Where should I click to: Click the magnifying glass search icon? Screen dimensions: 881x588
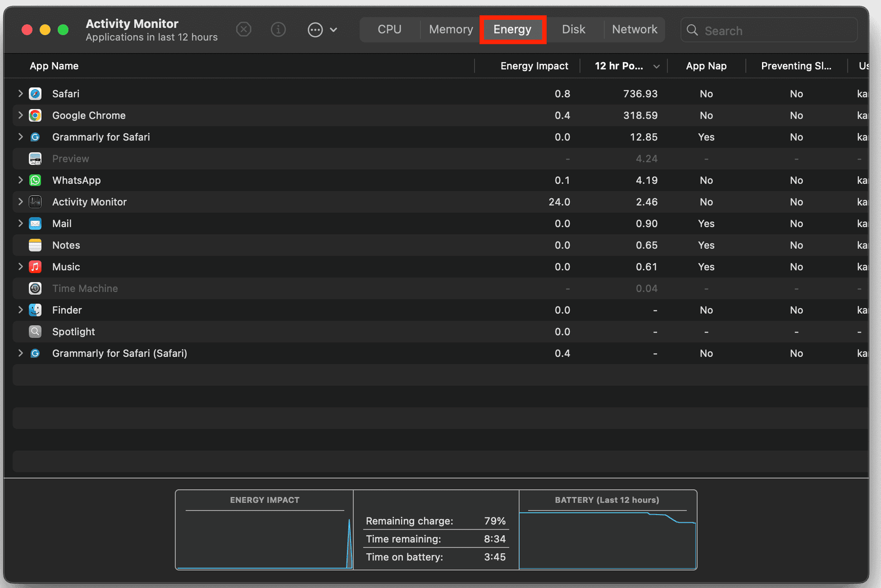click(692, 30)
